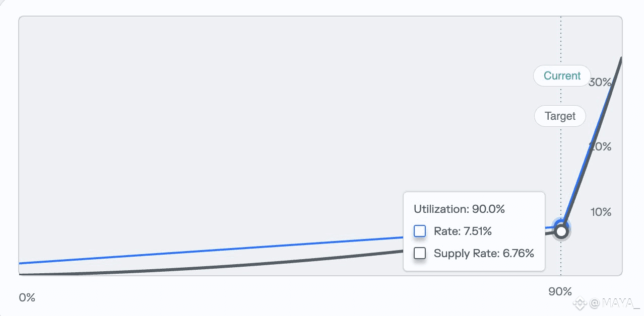Click the watermark logo icon near MAYA_

click(x=579, y=303)
